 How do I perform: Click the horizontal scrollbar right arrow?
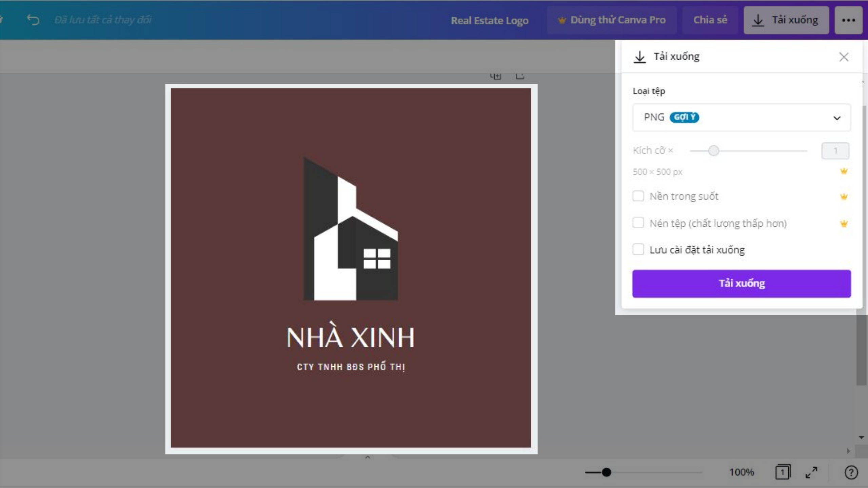848,451
